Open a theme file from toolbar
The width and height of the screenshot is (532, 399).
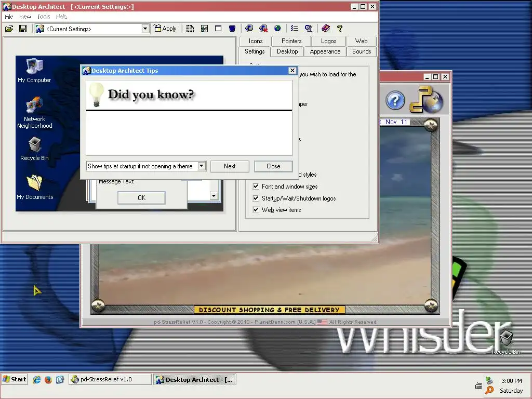click(x=9, y=29)
